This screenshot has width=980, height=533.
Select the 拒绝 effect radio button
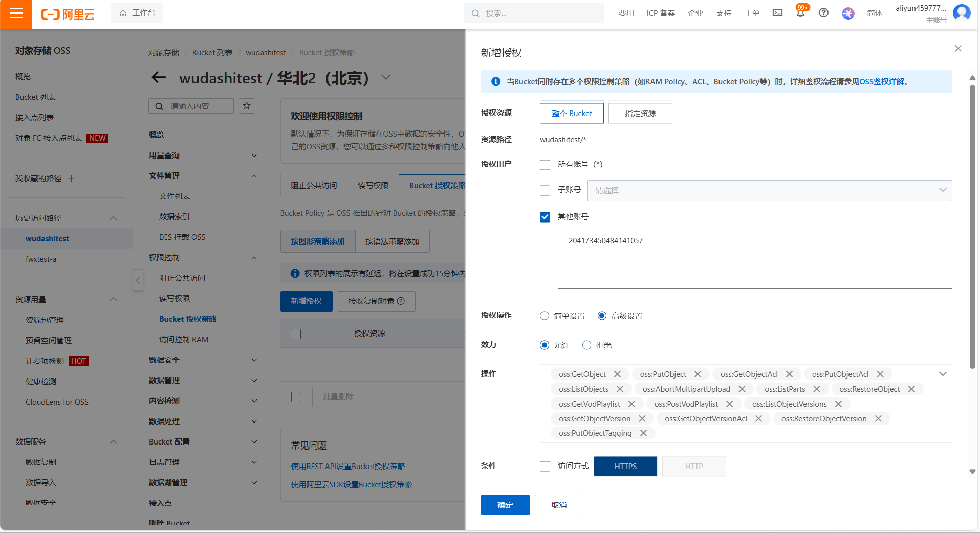pos(586,345)
